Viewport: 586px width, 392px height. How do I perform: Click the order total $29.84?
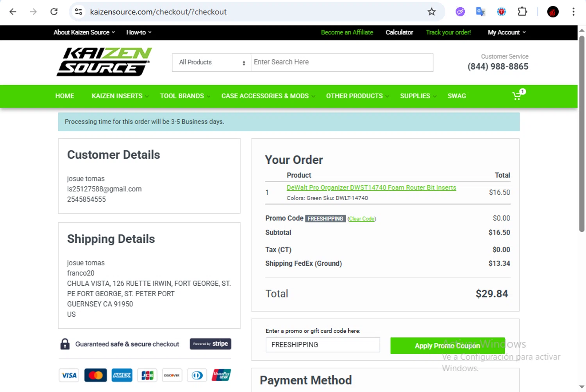[492, 294]
